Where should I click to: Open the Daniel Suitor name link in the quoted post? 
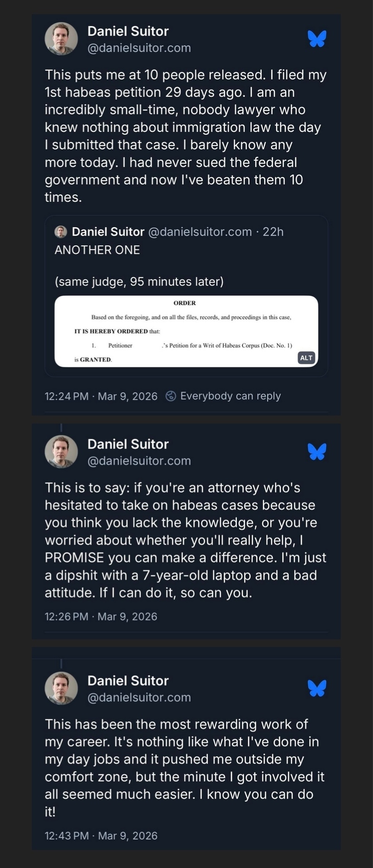click(x=108, y=232)
